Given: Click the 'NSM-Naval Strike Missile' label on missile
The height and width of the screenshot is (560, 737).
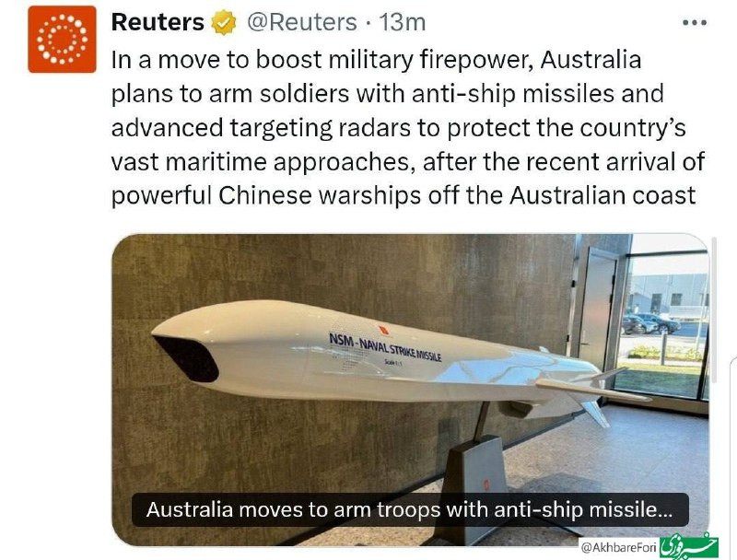Looking at the screenshot, I should (x=385, y=347).
